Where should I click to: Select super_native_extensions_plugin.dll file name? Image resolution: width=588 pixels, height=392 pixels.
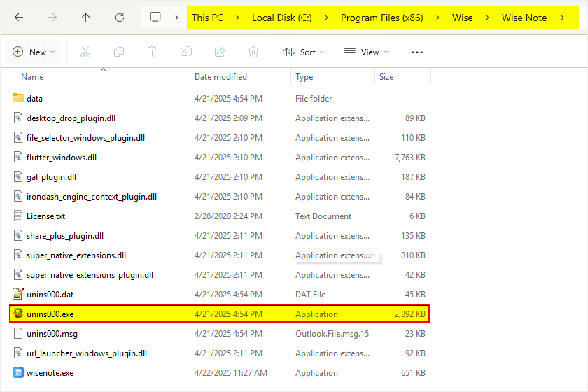coord(90,275)
